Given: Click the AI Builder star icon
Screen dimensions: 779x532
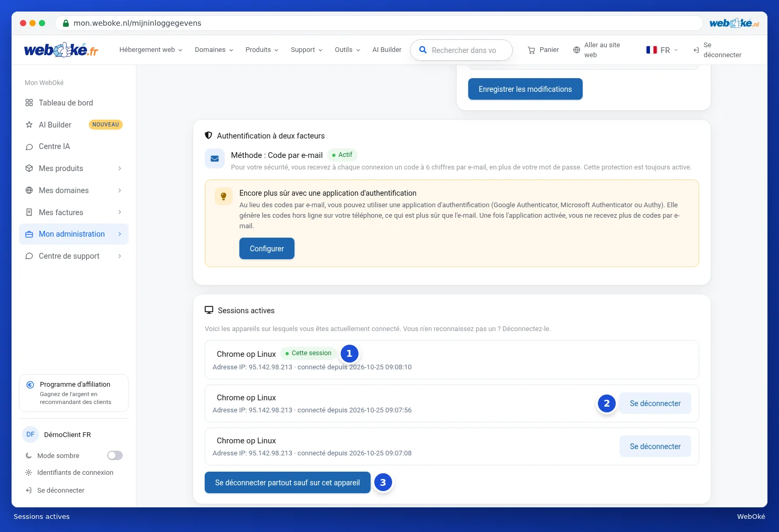Looking at the screenshot, I should coord(29,125).
